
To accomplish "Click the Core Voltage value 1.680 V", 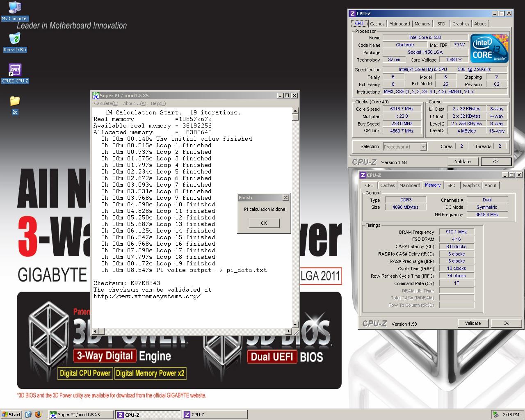I will [x=454, y=59].
